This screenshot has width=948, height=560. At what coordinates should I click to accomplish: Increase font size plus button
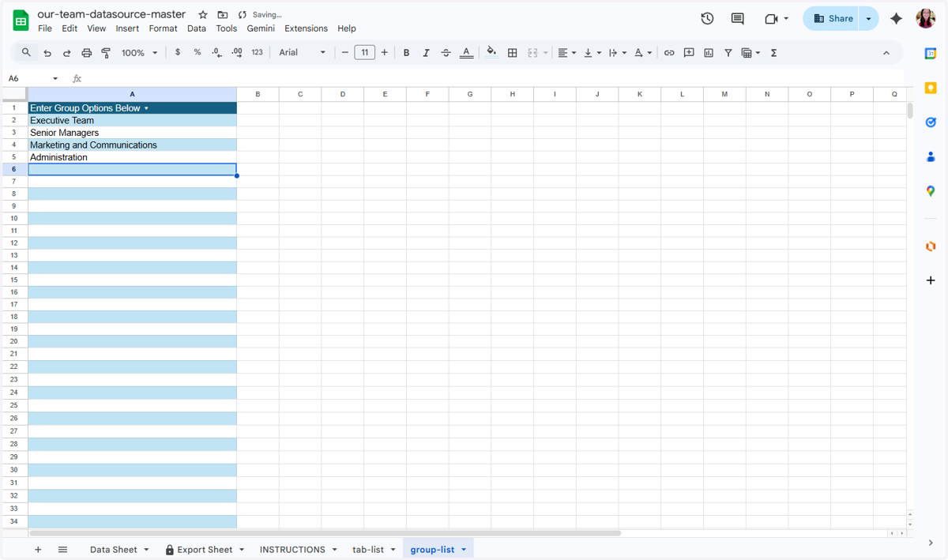click(x=385, y=53)
